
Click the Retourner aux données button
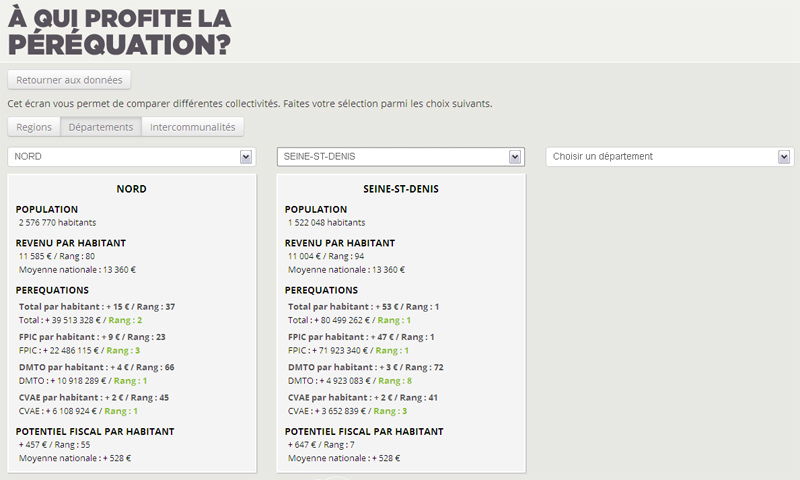pyautogui.click(x=69, y=79)
